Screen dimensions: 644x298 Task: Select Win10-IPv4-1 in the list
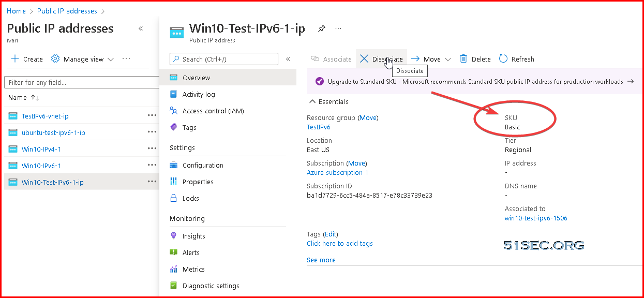41,149
